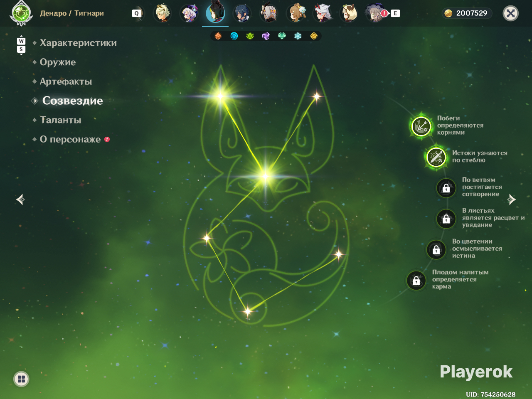
Task: Filter characters by the Cryo element icon
Action: tap(298, 36)
